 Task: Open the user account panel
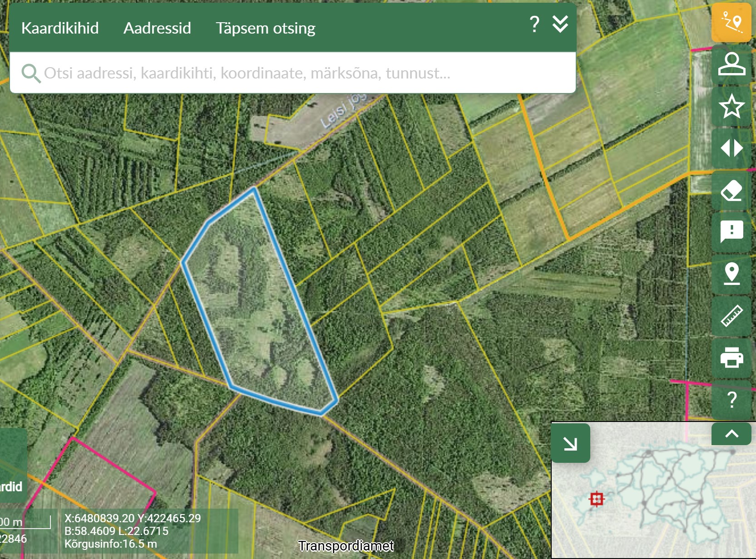(731, 64)
